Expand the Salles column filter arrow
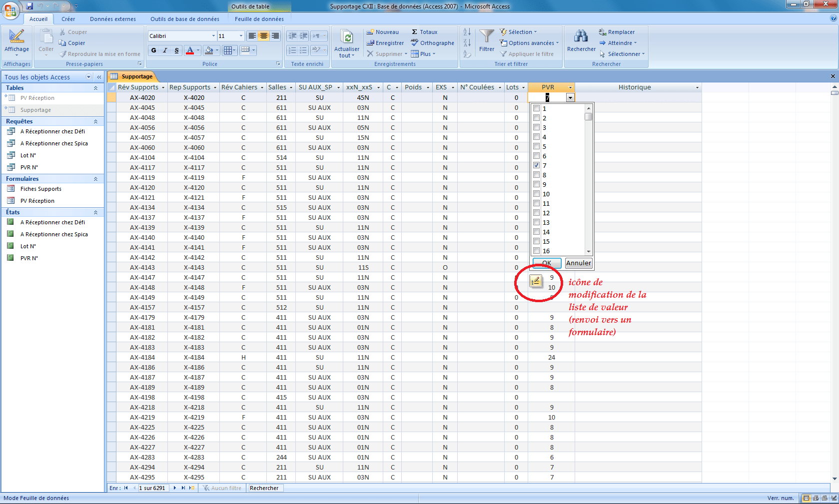The height and width of the screenshot is (504, 839). coord(291,87)
